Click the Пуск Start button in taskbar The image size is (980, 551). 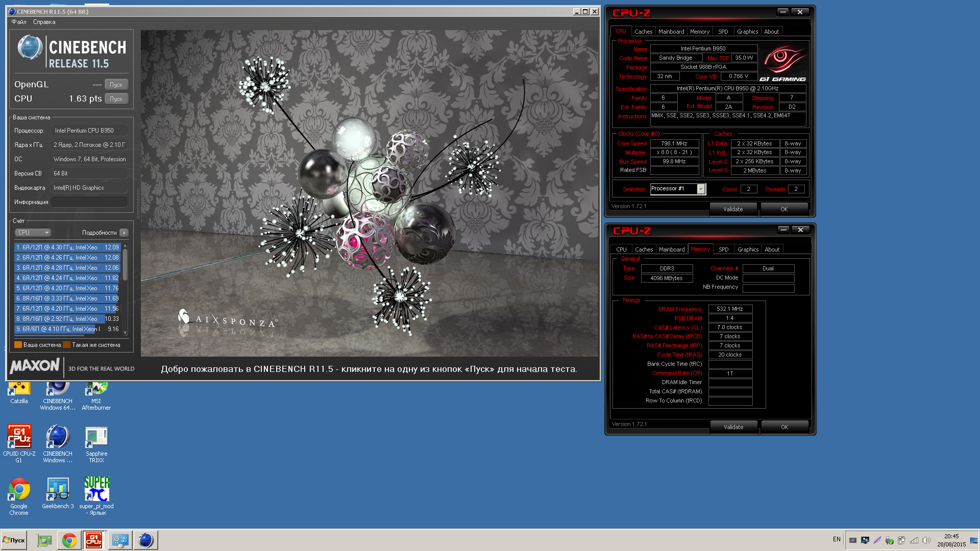pyautogui.click(x=14, y=540)
